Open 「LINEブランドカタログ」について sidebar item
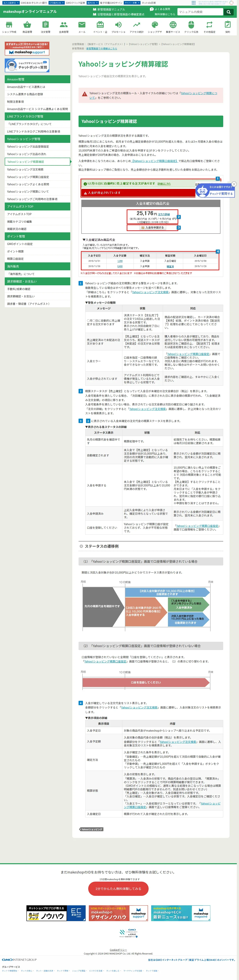This screenshot has width=239, height=980. click(x=38, y=124)
